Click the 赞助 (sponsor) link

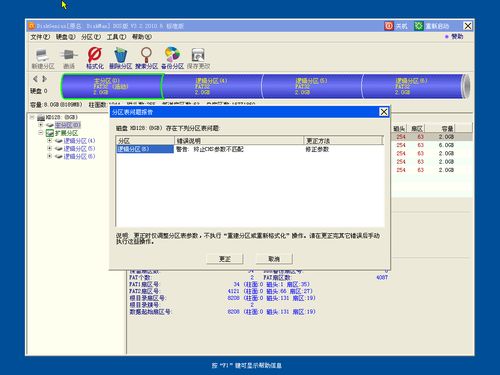click(457, 37)
